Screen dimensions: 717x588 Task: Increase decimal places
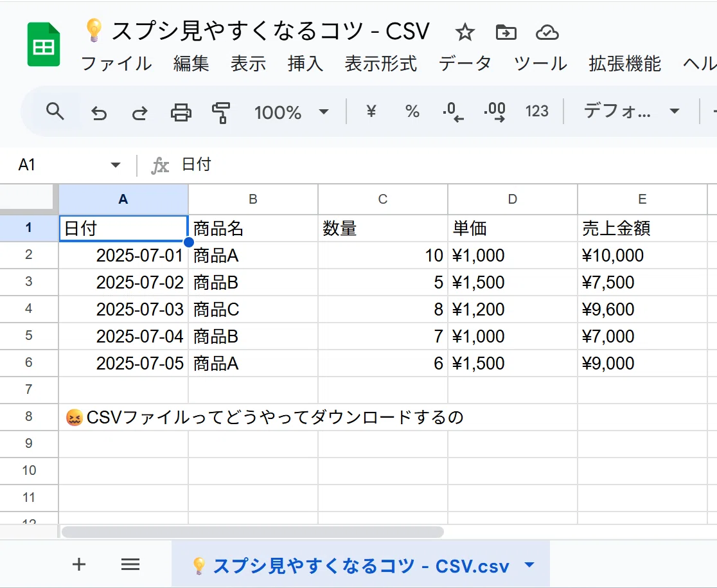point(495,112)
